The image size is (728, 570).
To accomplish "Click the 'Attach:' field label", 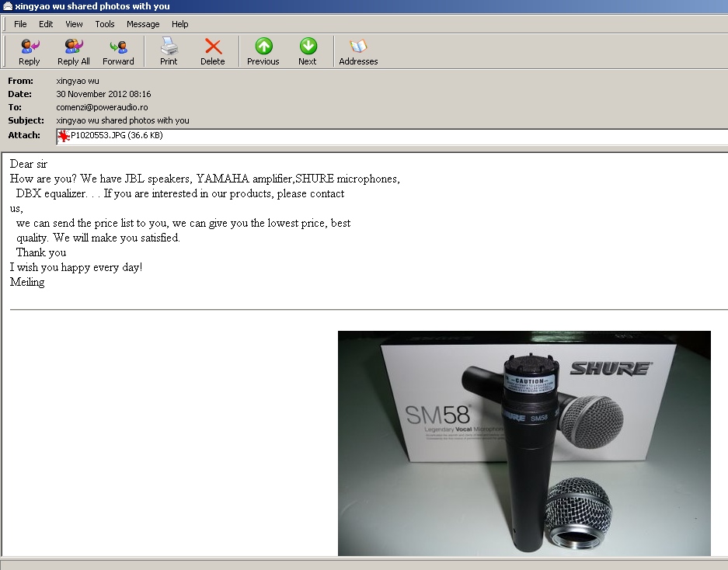I will pyautogui.click(x=24, y=135).
